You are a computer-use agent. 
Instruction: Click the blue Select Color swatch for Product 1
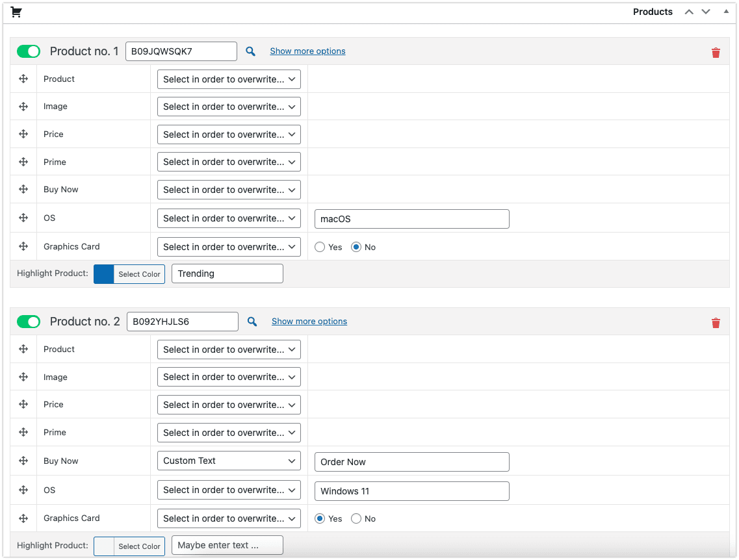104,274
